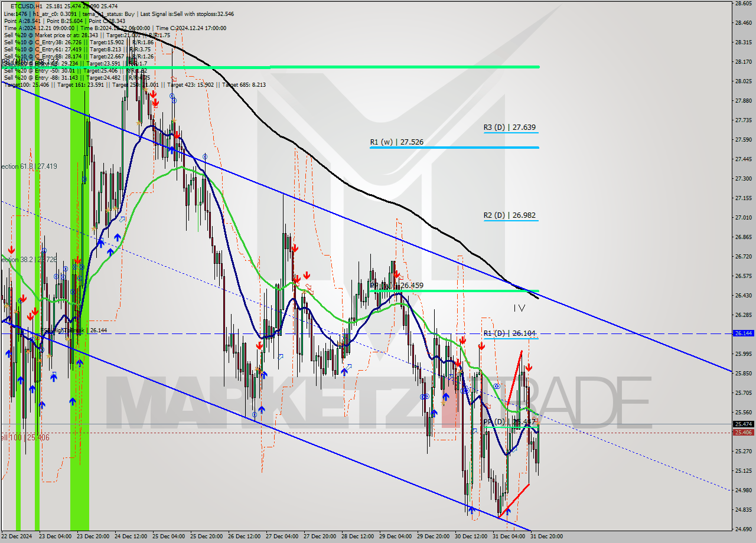Click the black 25.474 current price tag
756x543 pixels.
coord(743,424)
